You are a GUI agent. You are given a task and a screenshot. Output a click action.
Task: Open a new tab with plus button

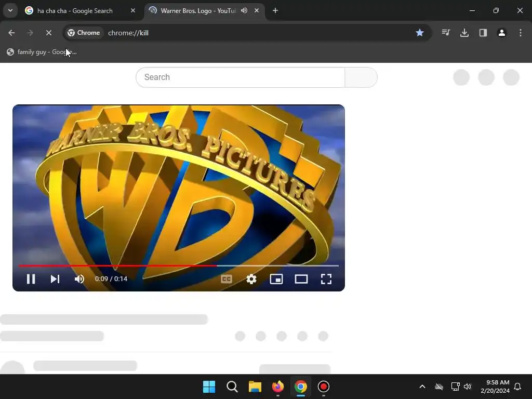[x=275, y=10]
